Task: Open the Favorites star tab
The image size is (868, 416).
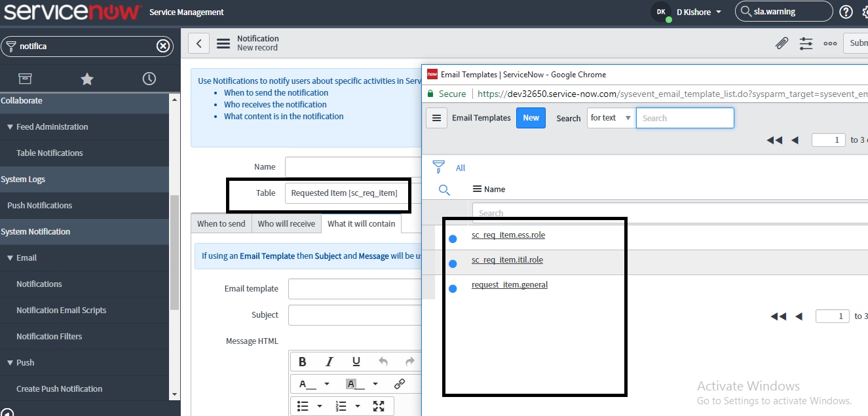Action: [87, 79]
